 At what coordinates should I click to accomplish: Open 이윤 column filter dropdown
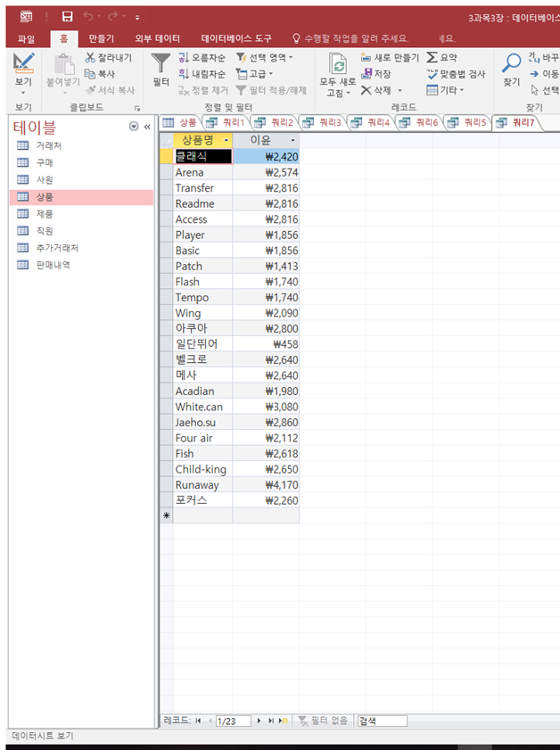292,140
